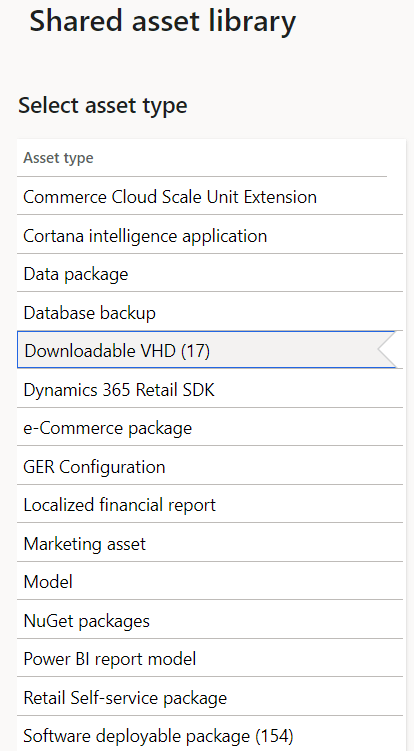Choose the Data package asset type
The width and height of the screenshot is (414, 751).
click(x=210, y=274)
